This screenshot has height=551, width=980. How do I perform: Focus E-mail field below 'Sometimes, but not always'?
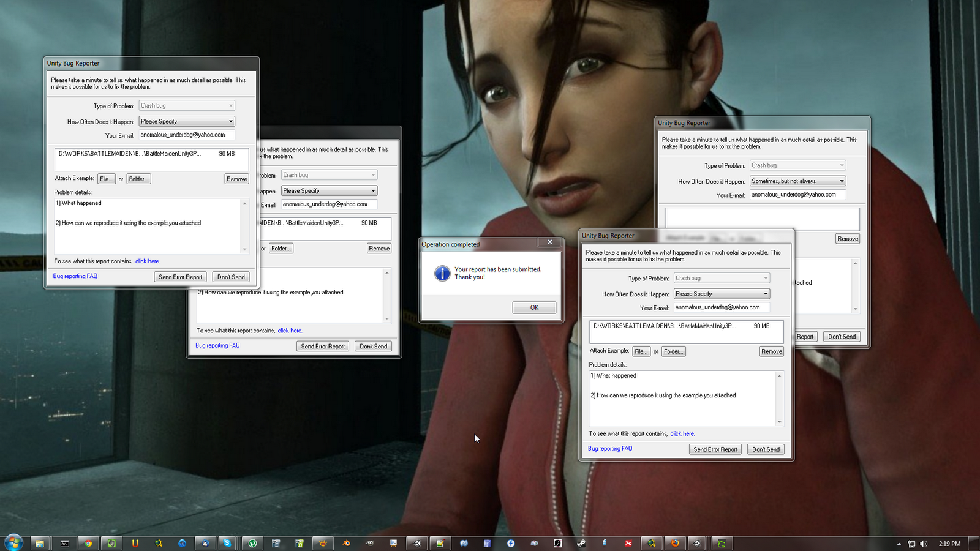(798, 195)
